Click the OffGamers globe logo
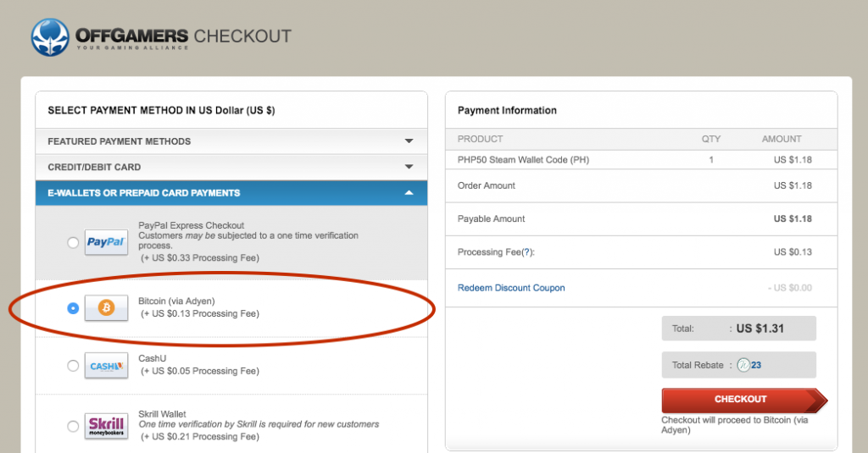This screenshot has width=868, height=453. point(50,37)
